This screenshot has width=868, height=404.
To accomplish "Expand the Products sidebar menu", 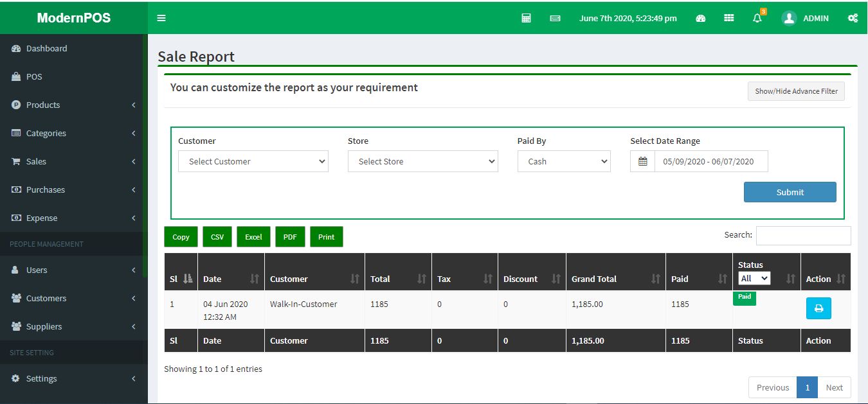I will coord(74,105).
